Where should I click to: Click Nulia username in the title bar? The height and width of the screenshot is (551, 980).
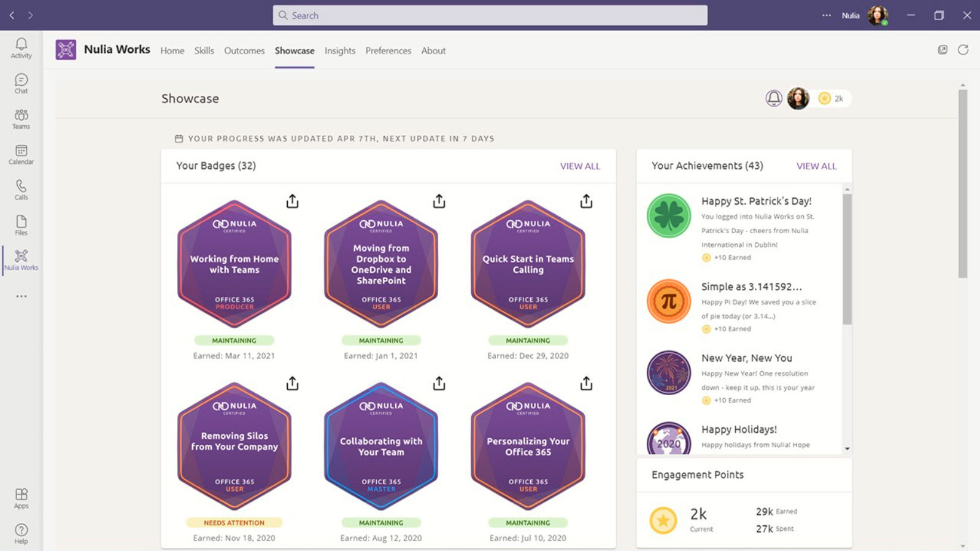click(851, 15)
